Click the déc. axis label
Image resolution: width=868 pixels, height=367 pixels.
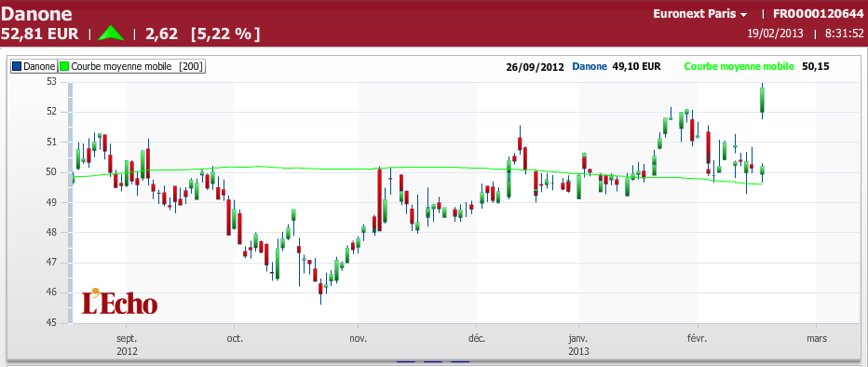coord(476,338)
